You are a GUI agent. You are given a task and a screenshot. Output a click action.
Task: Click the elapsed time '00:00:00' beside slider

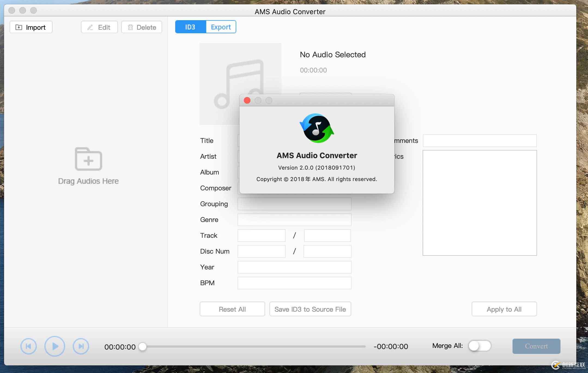click(x=120, y=347)
